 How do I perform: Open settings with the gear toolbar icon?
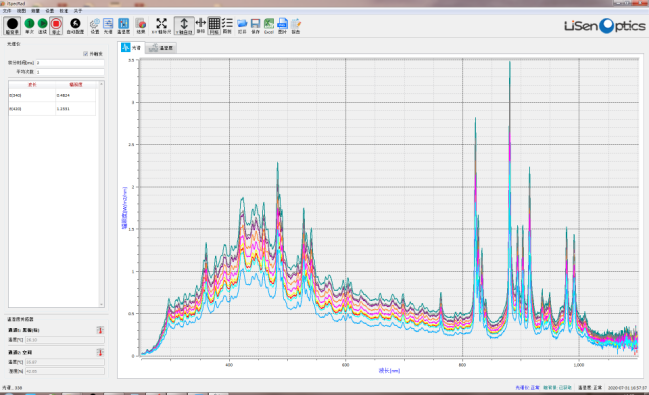tap(95, 25)
